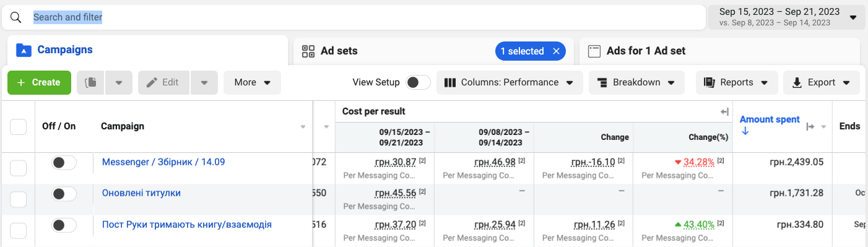Click the search magnifier icon
868x247 pixels.
[16, 17]
